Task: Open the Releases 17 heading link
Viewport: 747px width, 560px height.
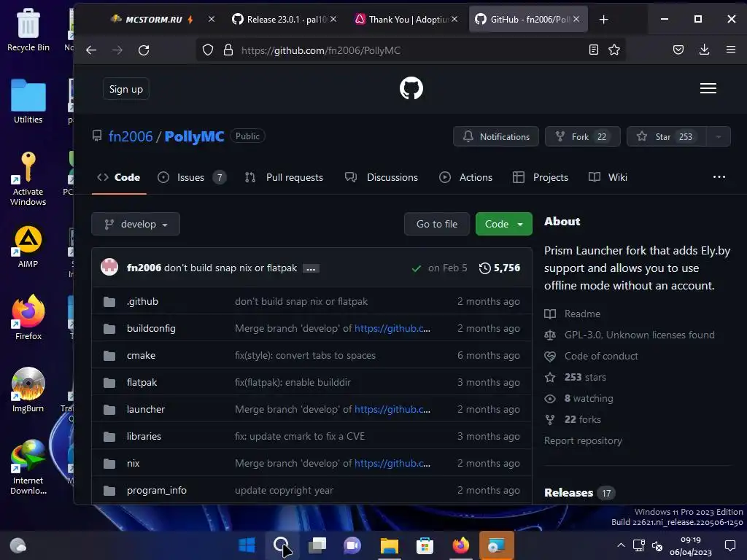Action: pos(579,493)
